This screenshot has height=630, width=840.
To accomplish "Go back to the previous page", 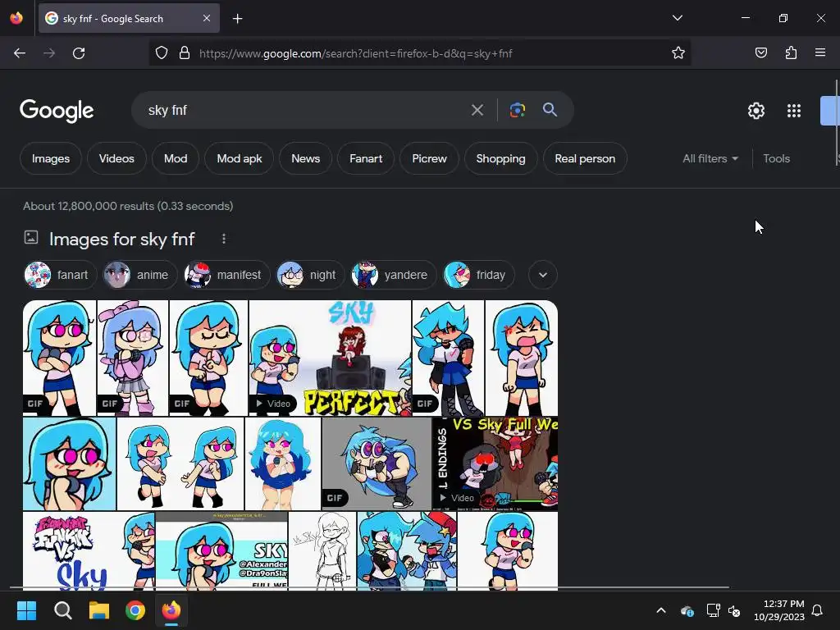I will tap(20, 53).
